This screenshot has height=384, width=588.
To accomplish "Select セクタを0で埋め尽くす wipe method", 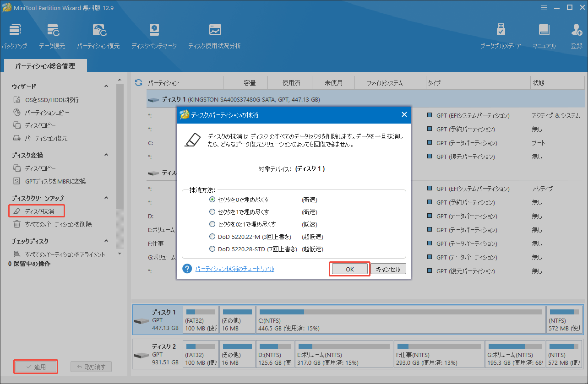I will click(212, 200).
